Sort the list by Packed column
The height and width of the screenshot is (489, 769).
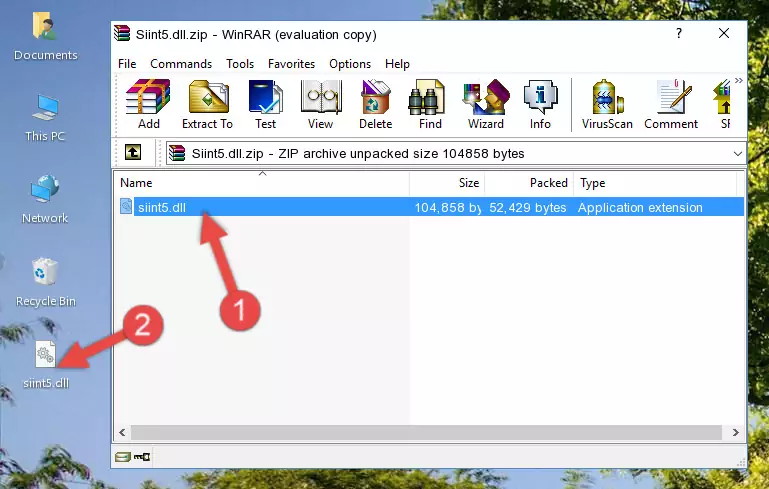[529, 183]
